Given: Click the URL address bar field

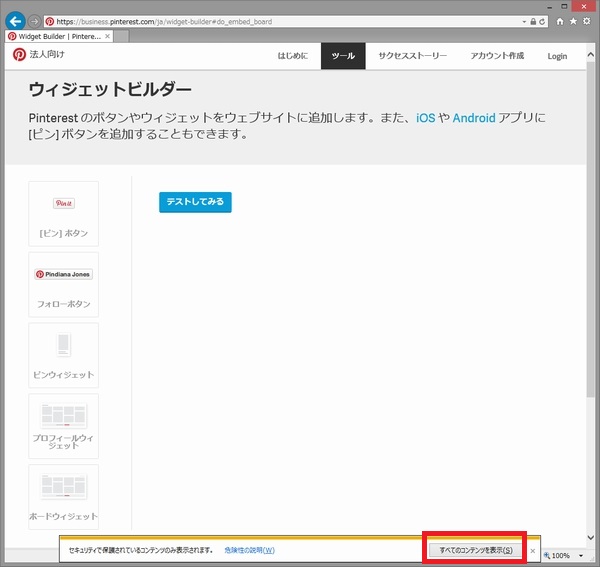Looking at the screenshot, I should 280,21.
